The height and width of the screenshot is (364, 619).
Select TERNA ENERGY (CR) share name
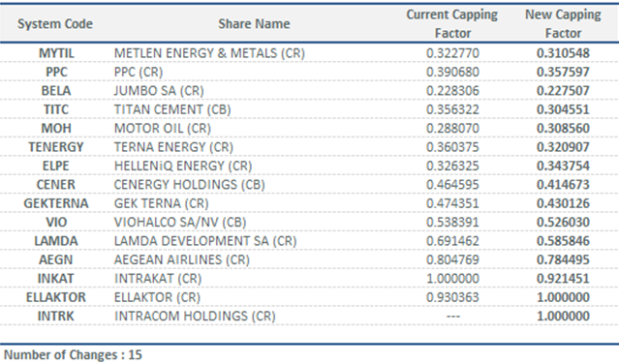(173, 147)
